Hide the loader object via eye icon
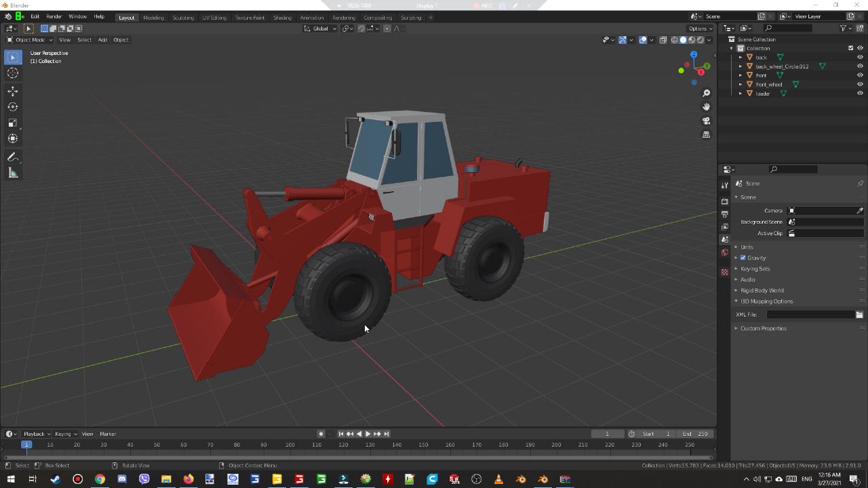Screen dimensions: 868x488 tap(860, 94)
